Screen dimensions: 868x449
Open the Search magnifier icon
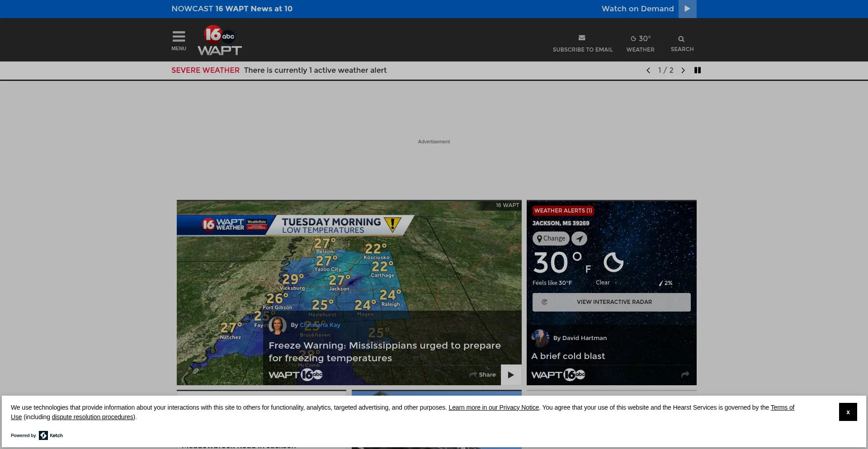point(681,39)
